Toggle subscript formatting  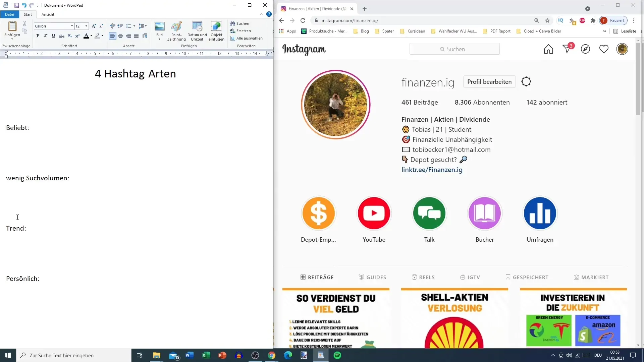coord(69,36)
